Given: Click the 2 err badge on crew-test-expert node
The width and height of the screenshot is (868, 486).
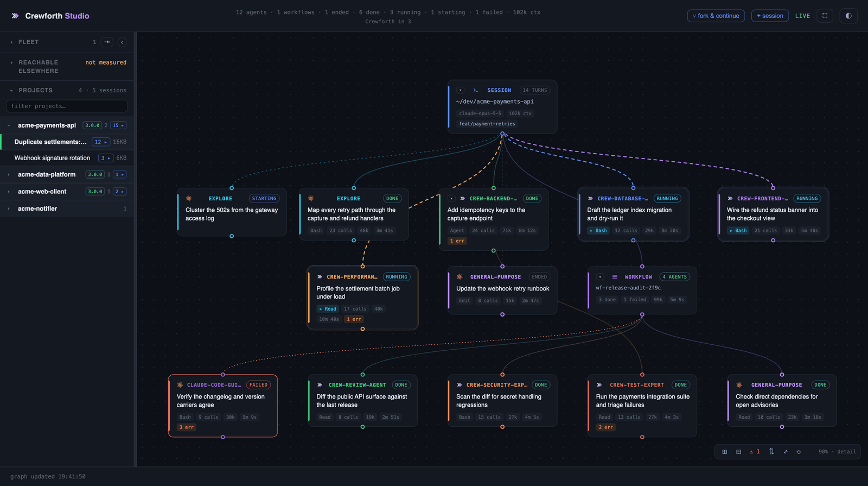Looking at the screenshot, I should point(605,427).
